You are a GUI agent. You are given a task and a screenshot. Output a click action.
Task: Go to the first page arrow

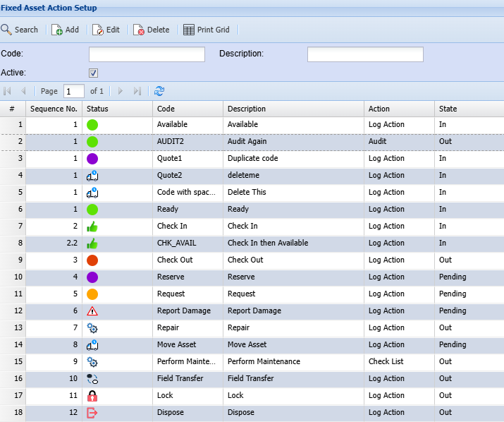tap(8, 91)
